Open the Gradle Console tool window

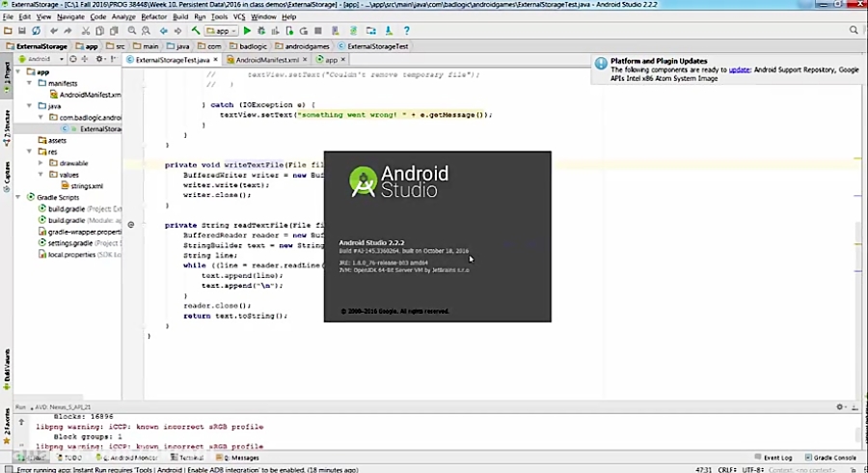(831, 458)
